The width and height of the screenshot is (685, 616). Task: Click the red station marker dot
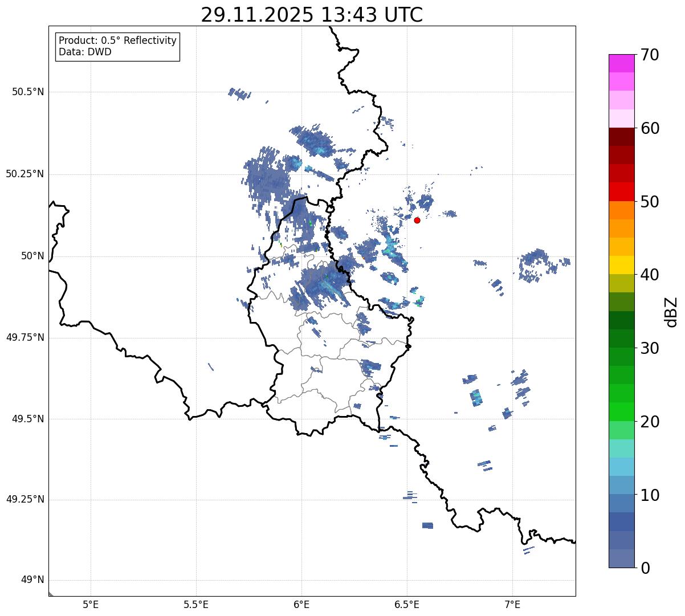pyautogui.click(x=417, y=220)
